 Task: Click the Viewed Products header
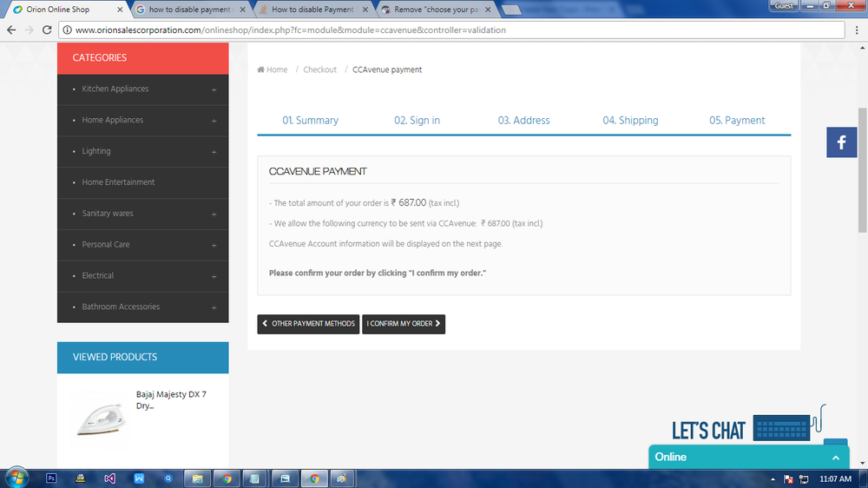[x=143, y=357]
